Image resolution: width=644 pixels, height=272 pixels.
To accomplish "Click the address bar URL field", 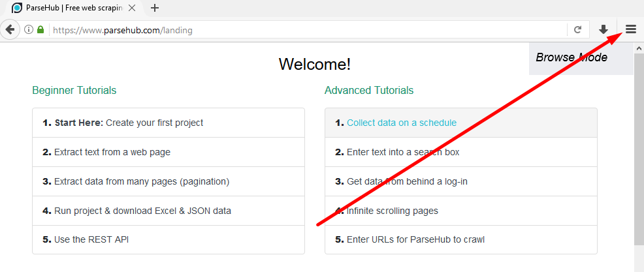I will (x=308, y=30).
